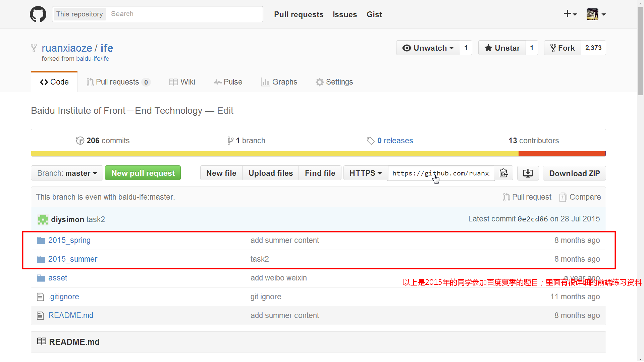This screenshot has width=644, height=362.
Task: Click the Edit description link
Action: tap(225, 111)
